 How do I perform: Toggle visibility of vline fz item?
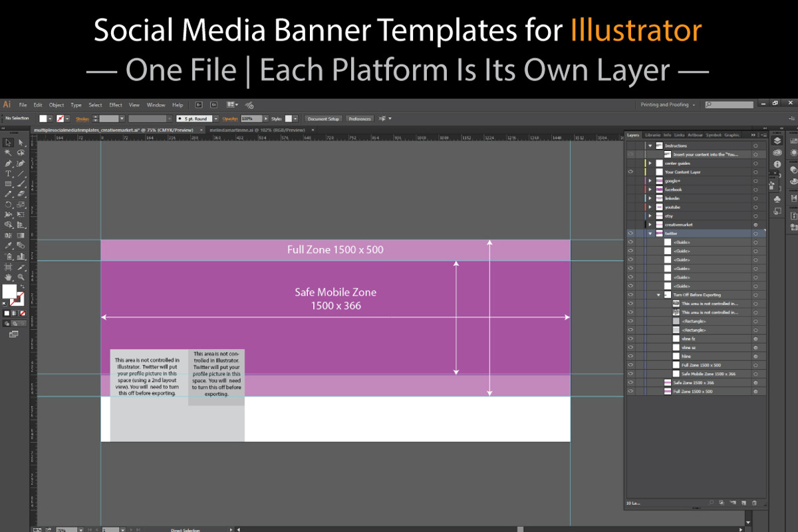pyautogui.click(x=630, y=338)
